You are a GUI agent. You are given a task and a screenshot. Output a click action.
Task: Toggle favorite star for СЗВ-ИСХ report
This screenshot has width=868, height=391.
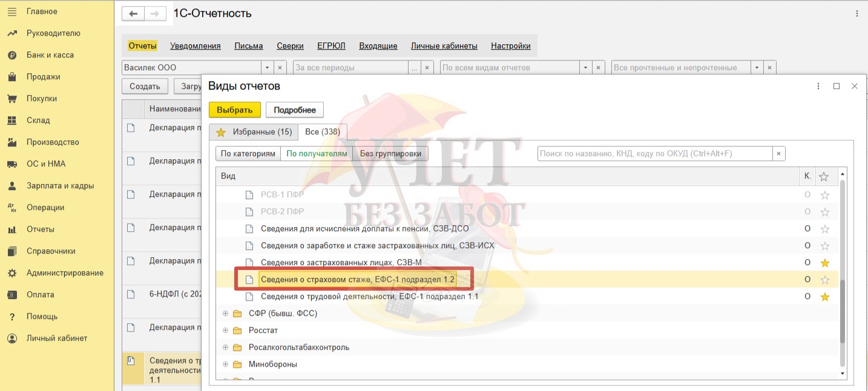coord(824,246)
